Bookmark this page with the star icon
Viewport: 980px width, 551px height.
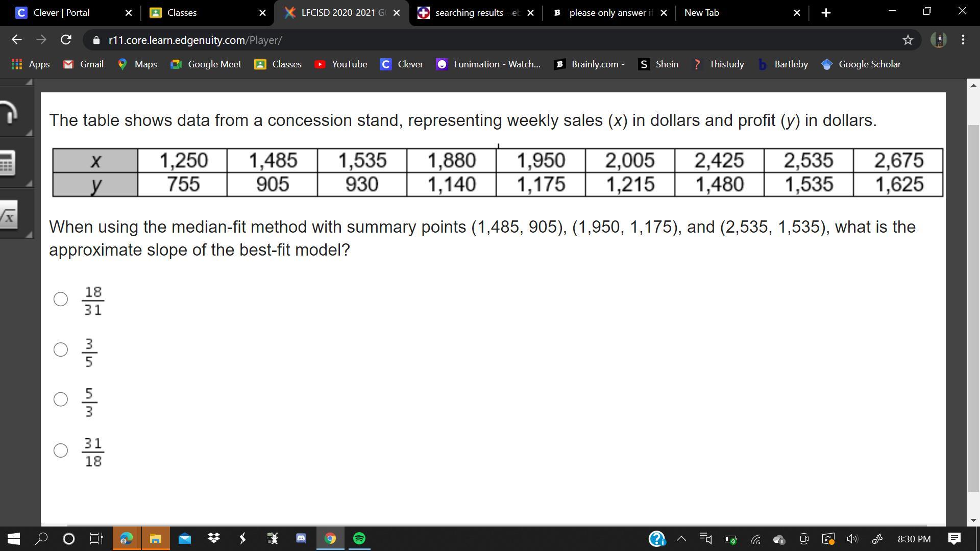(908, 40)
